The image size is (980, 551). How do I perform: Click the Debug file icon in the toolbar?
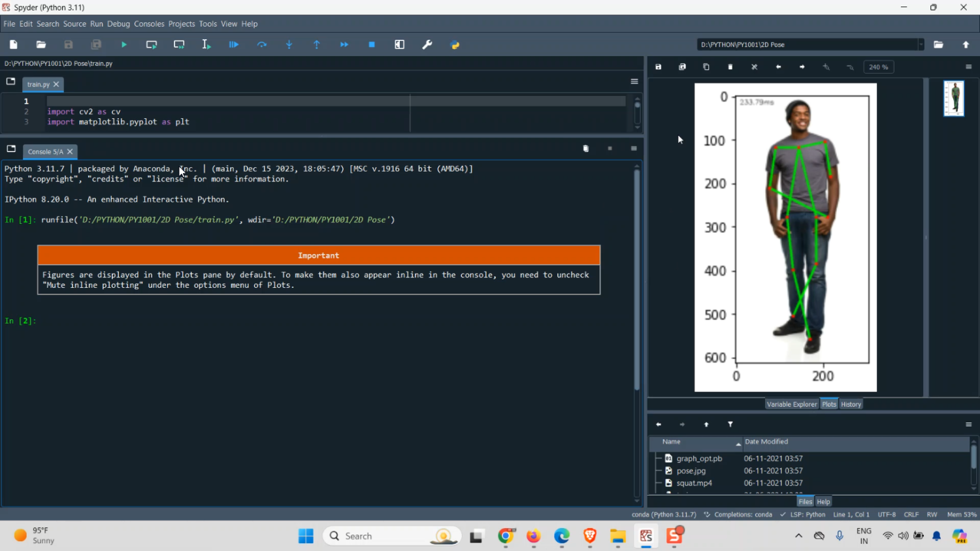[x=234, y=45]
